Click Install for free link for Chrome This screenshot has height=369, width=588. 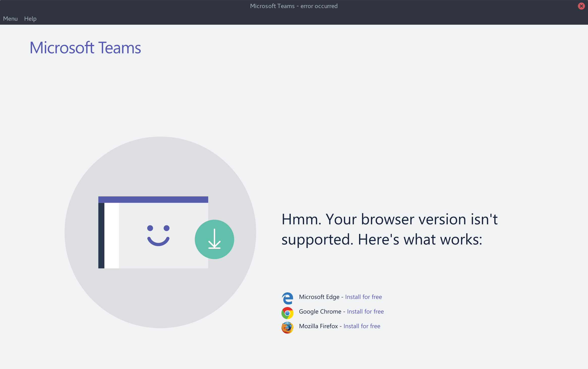365,312
